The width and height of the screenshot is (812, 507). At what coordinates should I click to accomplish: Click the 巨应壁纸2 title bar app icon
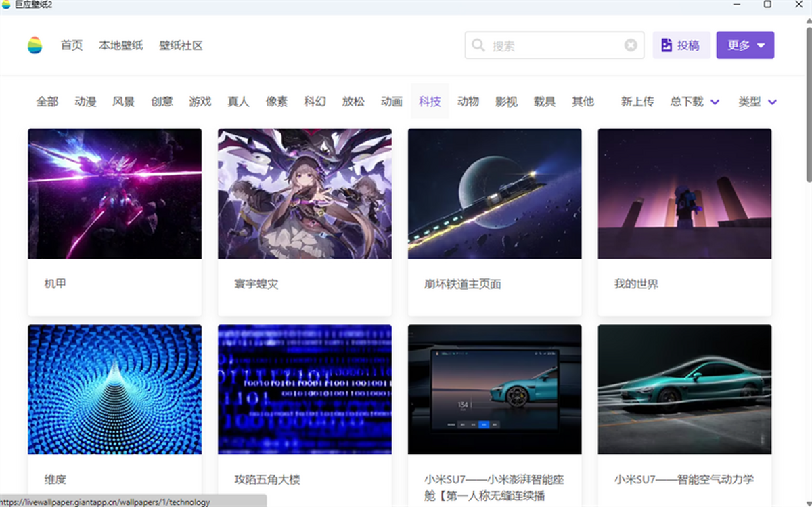[x=6, y=5]
